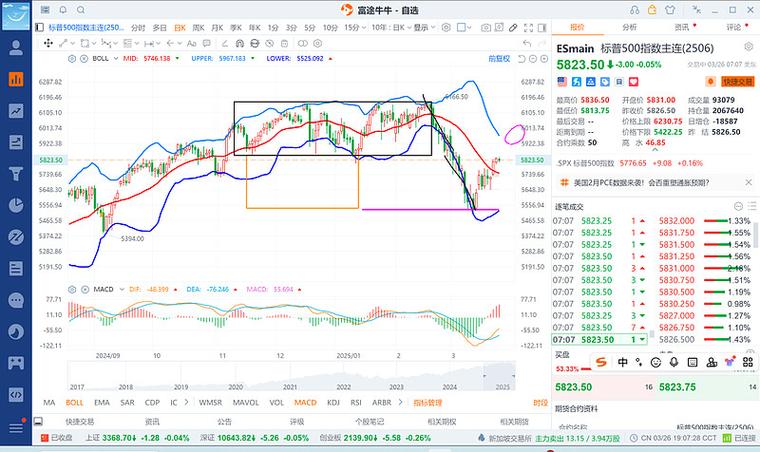Switch to the 分析 tab
Screen dimensions: 760x452
click(x=629, y=27)
